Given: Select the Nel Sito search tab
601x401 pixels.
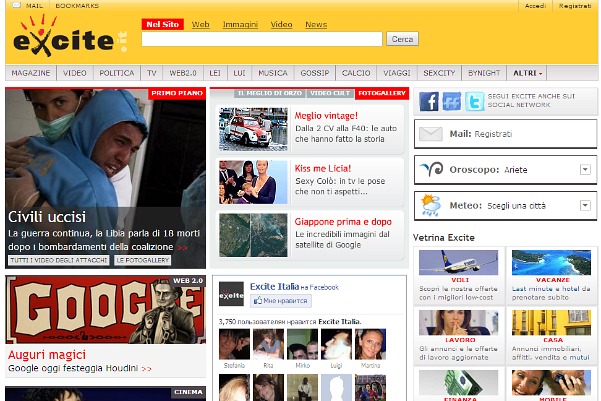Looking at the screenshot, I should click(163, 24).
